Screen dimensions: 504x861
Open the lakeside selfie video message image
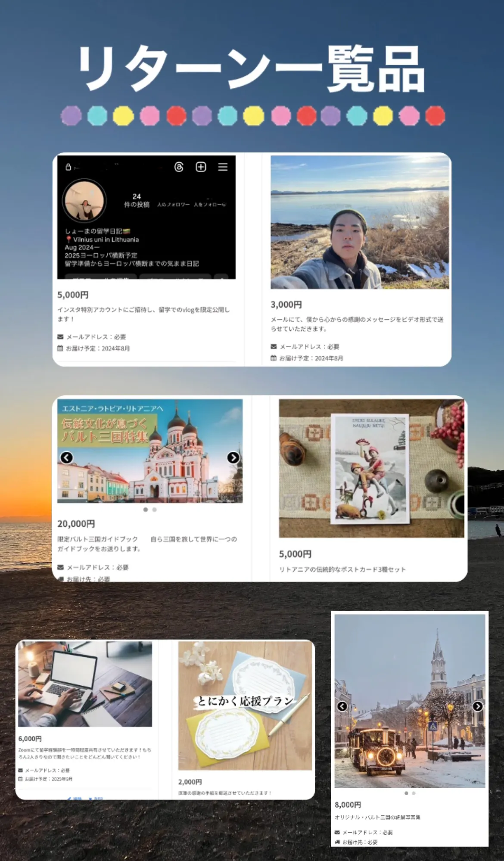click(360, 222)
